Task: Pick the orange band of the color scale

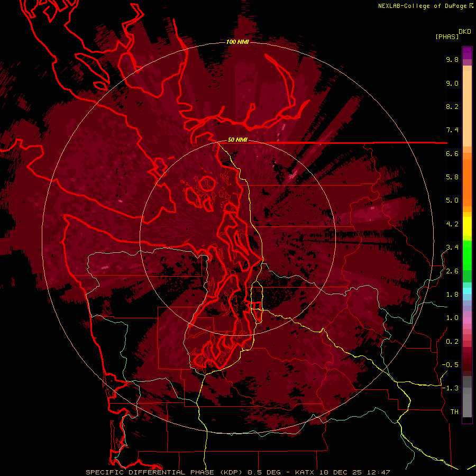Action: [x=467, y=182]
